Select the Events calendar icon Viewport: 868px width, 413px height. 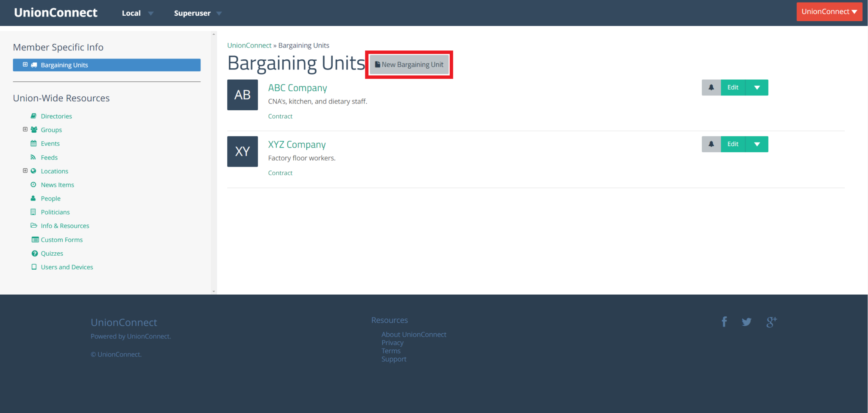pos(33,143)
